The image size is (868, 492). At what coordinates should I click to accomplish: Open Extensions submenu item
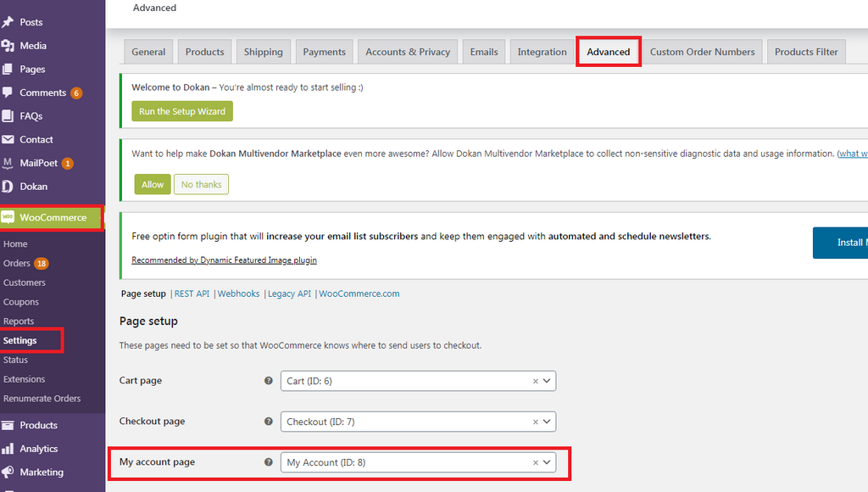click(25, 379)
